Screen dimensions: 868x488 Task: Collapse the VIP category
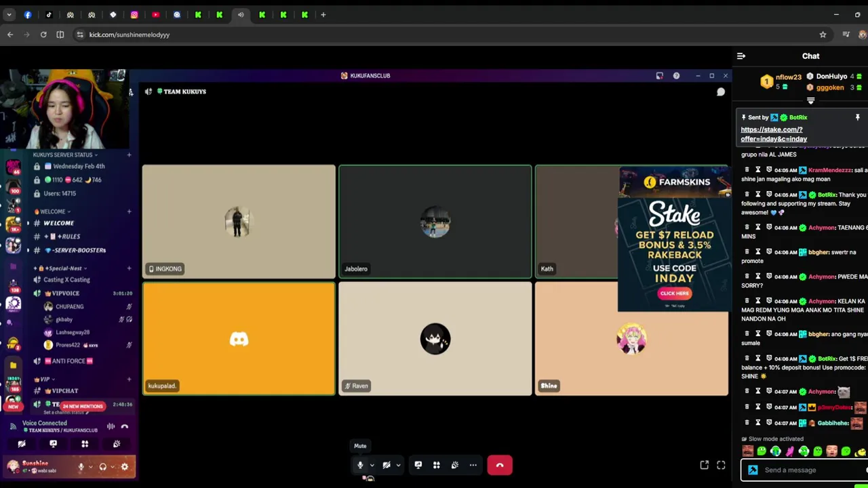coord(43,380)
